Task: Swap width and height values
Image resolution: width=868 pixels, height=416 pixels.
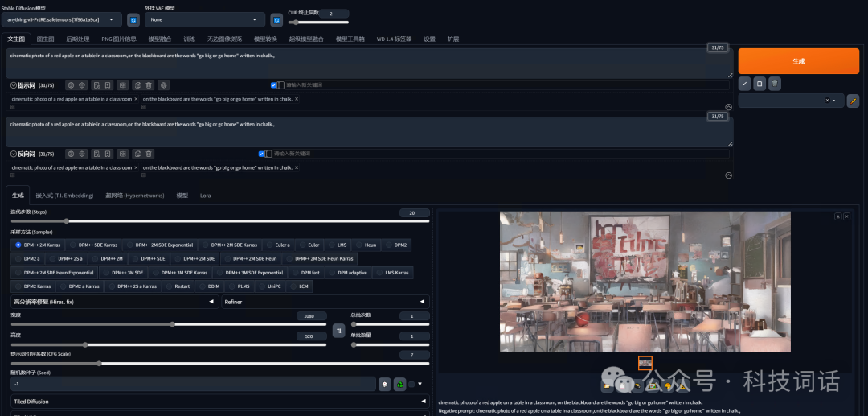Action: pyautogui.click(x=339, y=331)
